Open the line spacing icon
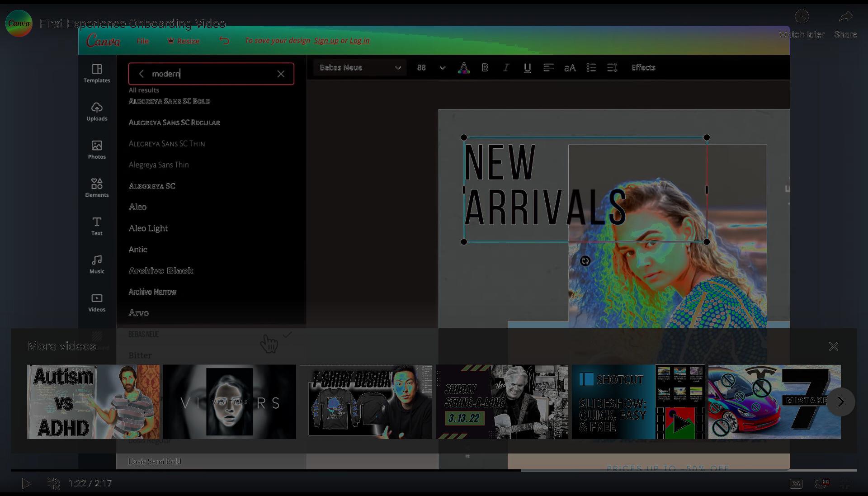The width and height of the screenshot is (868, 496). coord(612,68)
